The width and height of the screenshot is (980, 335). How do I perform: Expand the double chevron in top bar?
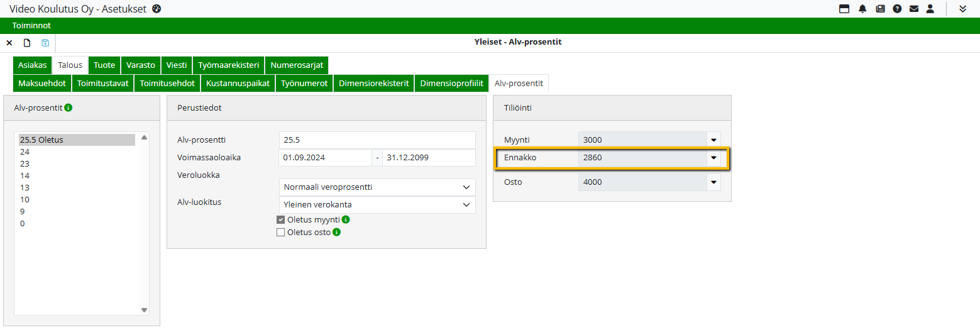click(962, 9)
